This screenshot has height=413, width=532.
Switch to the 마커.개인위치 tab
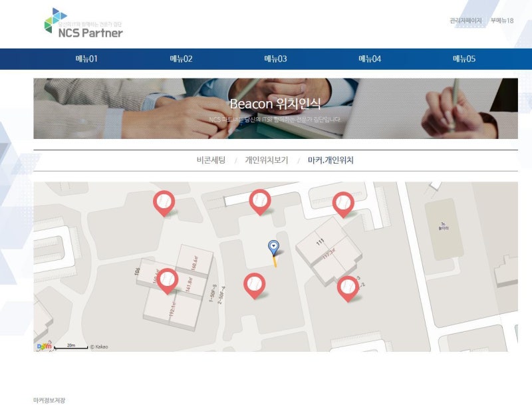coord(331,160)
